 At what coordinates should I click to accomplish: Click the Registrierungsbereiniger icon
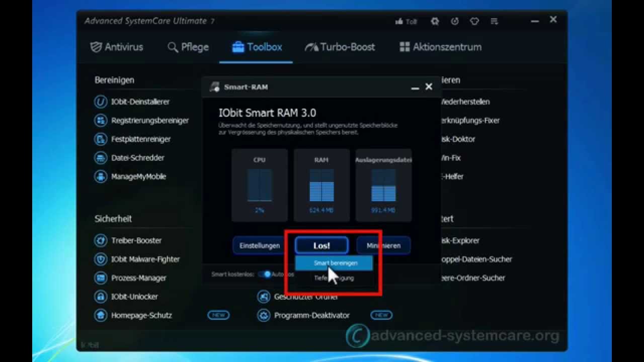pos(101,120)
